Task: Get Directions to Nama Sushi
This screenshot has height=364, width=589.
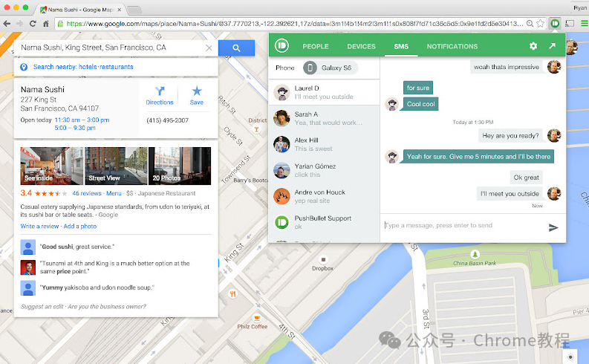Action: click(160, 95)
